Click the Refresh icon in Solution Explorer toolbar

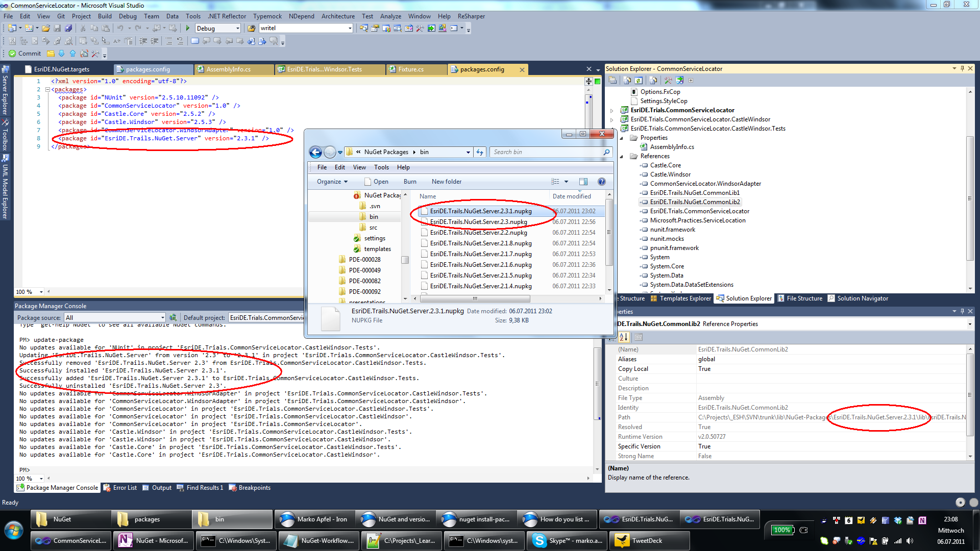(x=639, y=80)
